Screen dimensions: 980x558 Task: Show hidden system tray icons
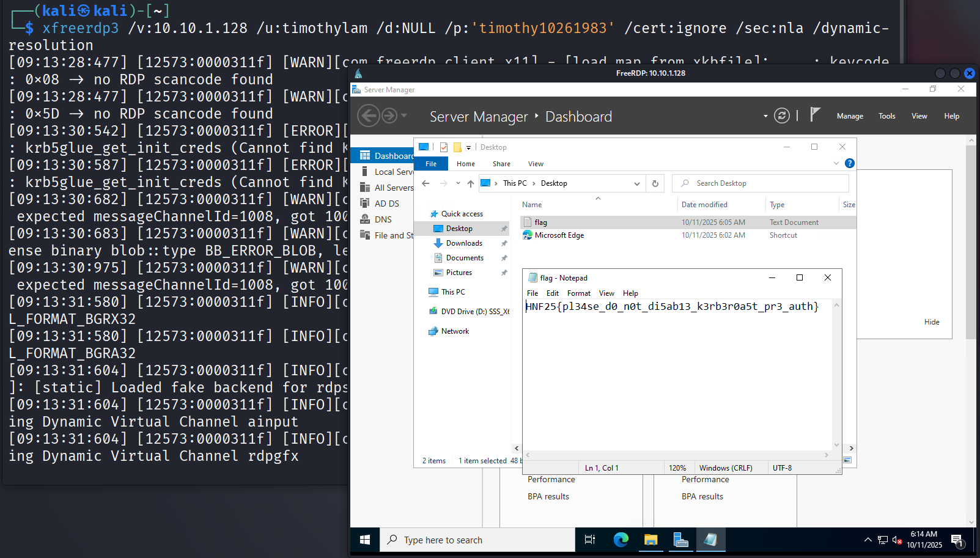868,540
